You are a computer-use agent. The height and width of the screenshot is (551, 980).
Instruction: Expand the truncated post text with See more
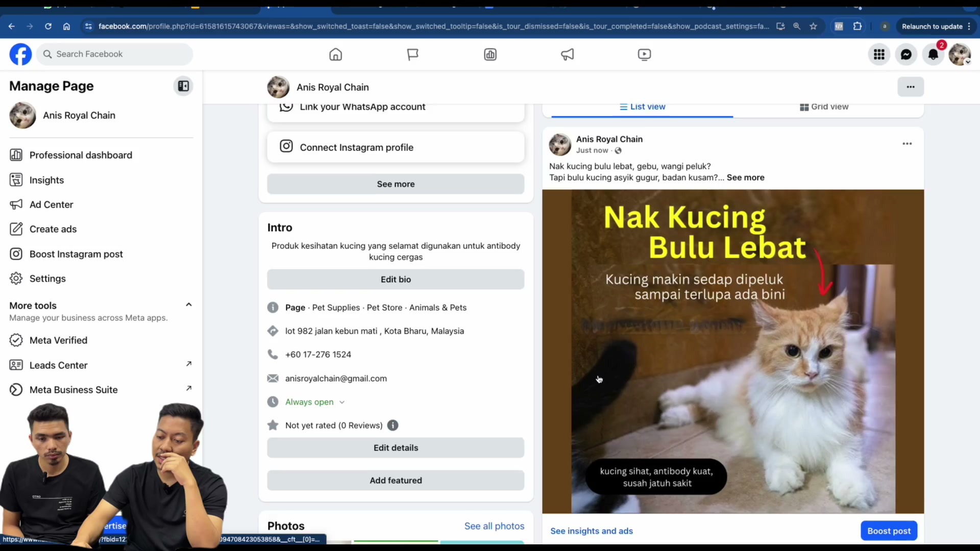click(745, 178)
